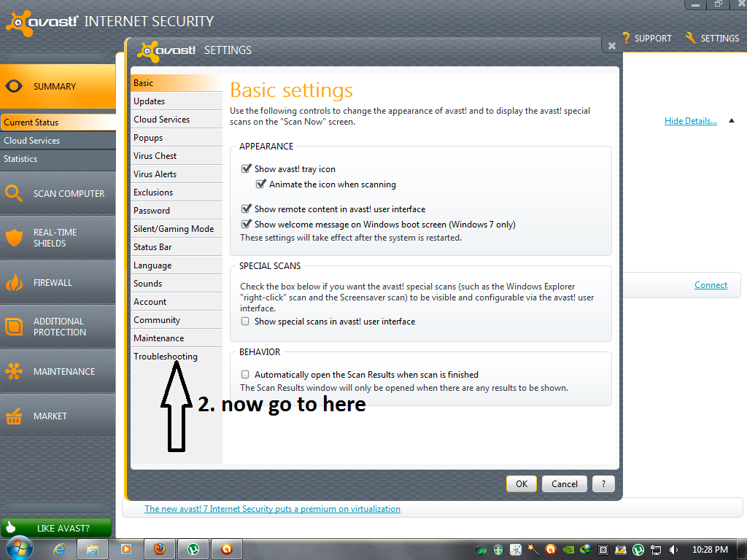Uncheck Show avast! tray icon
The image size is (747, 560).
(x=246, y=168)
